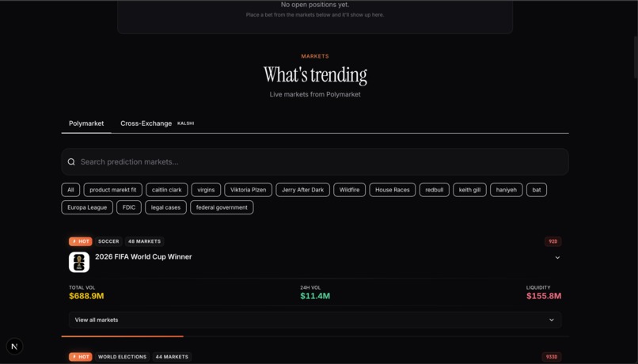
Task: Click the 44 MARKETS badge
Action: (x=172, y=357)
